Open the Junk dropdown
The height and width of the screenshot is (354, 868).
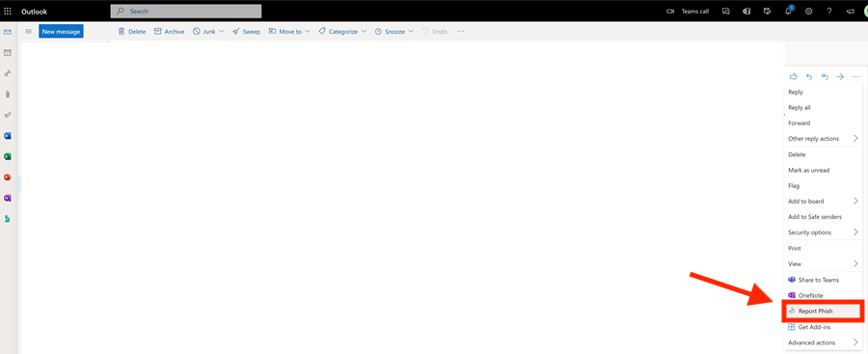[208, 32]
